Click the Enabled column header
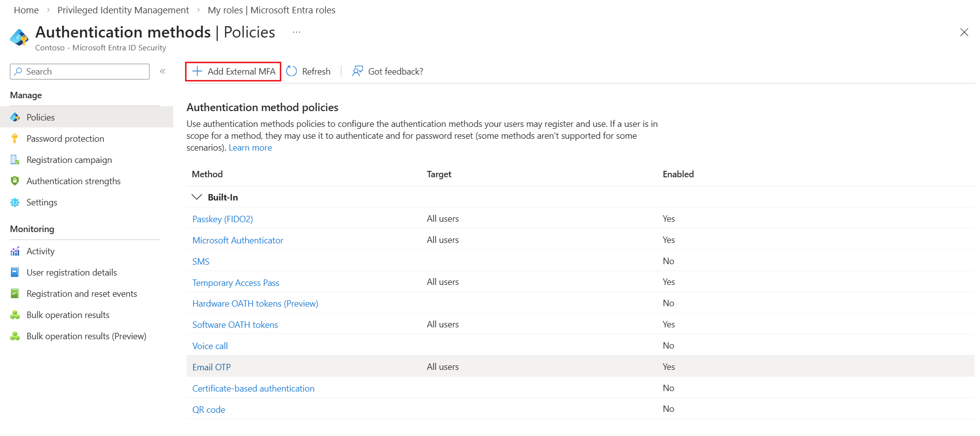This screenshot has height=436, width=980. pyautogui.click(x=678, y=174)
